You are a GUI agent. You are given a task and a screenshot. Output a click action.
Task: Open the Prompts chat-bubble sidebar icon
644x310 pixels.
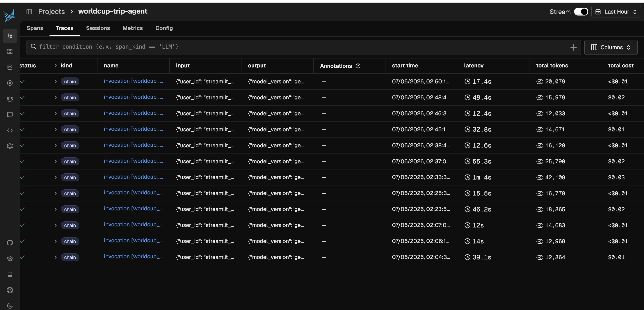tap(10, 114)
